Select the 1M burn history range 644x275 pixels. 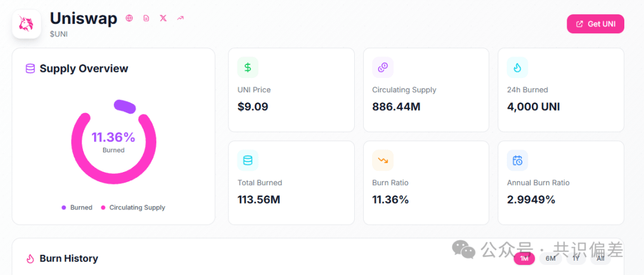pos(525,258)
